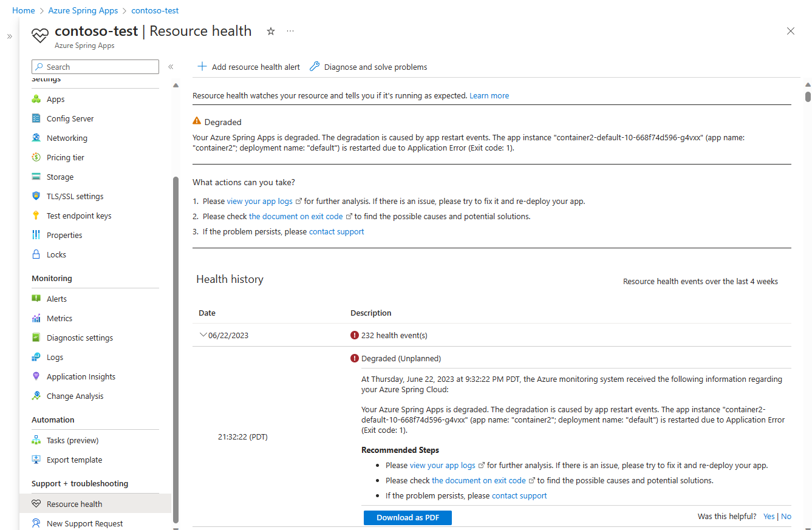This screenshot has width=812, height=530.
Task: Click the plus icon for adding health alert
Action: 202,67
